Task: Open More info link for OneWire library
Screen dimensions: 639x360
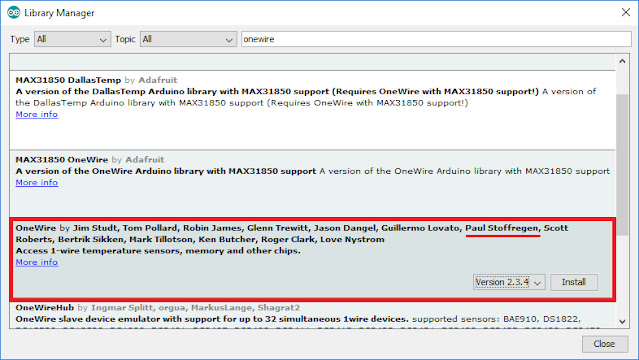Action: click(37, 263)
